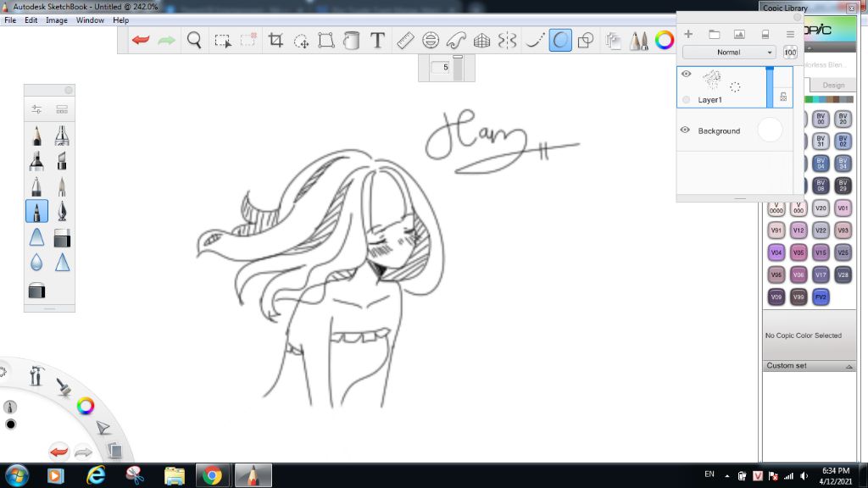Click undo arrow in corner lagoon

58,452
